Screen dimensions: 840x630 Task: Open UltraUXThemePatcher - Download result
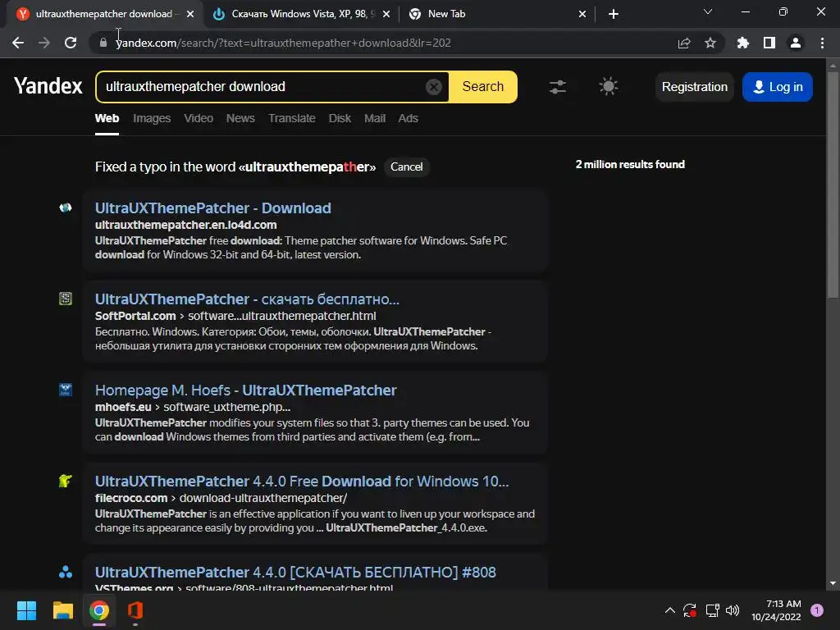213,208
